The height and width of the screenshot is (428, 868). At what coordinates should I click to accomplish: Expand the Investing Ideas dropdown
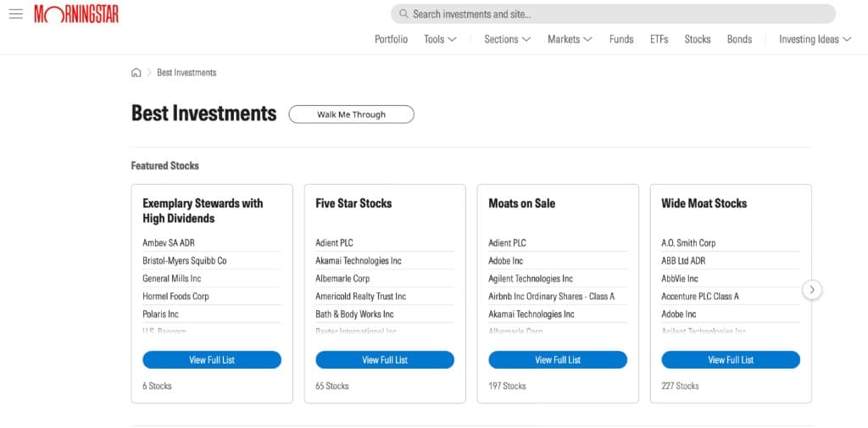point(815,39)
